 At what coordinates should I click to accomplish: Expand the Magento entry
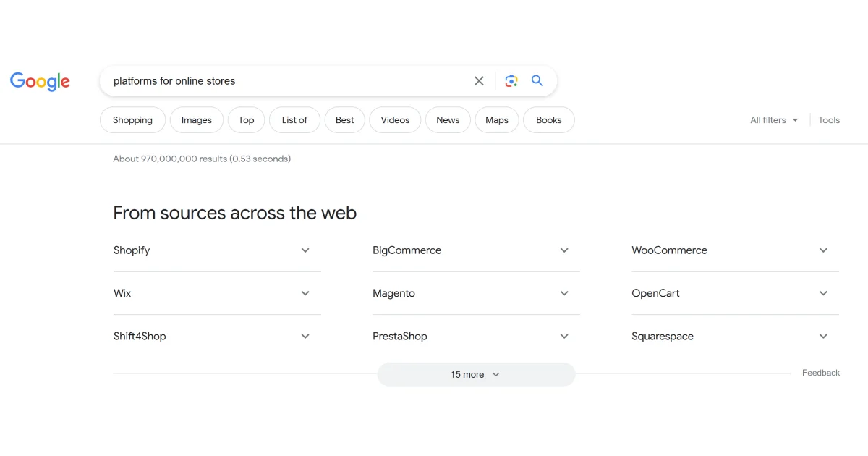(564, 293)
